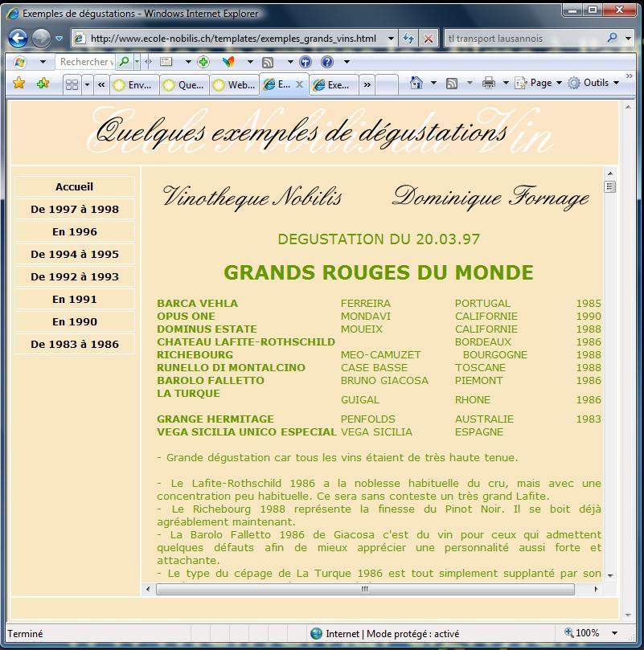Open the blue question mark help icon
Viewport: 644px width, 650px height.
point(327,62)
